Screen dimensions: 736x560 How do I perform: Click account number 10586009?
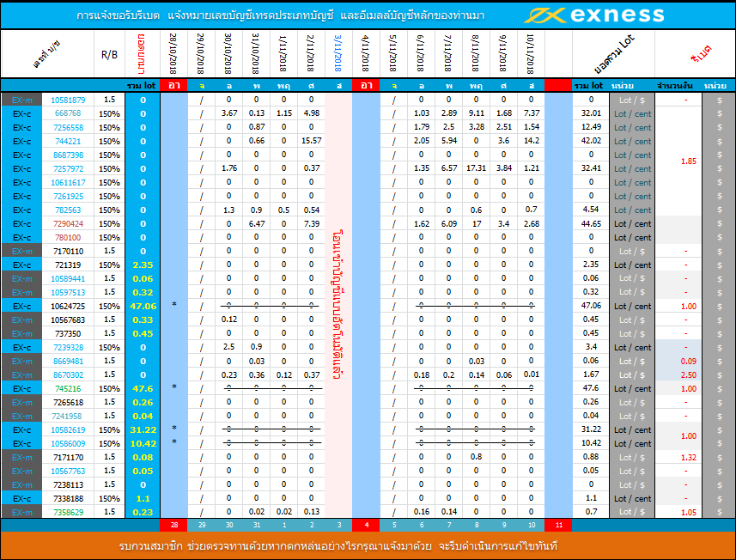click(68, 443)
